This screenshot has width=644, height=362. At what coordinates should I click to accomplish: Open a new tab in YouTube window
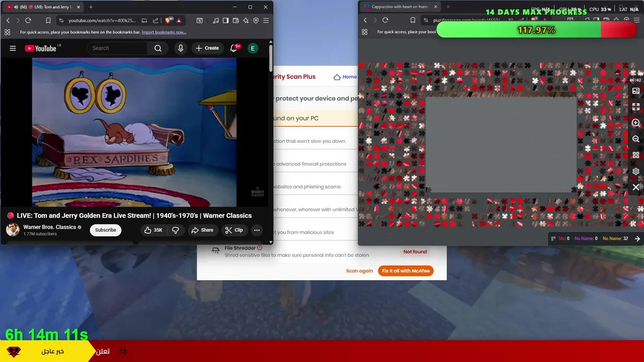91,7
